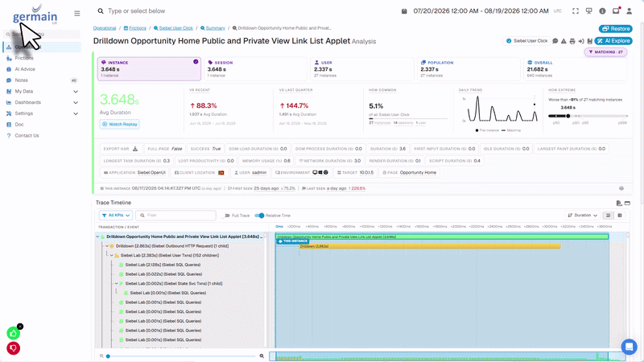Click the pin icon at the instance info row
This screenshot has height=362, width=644.
point(621,188)
